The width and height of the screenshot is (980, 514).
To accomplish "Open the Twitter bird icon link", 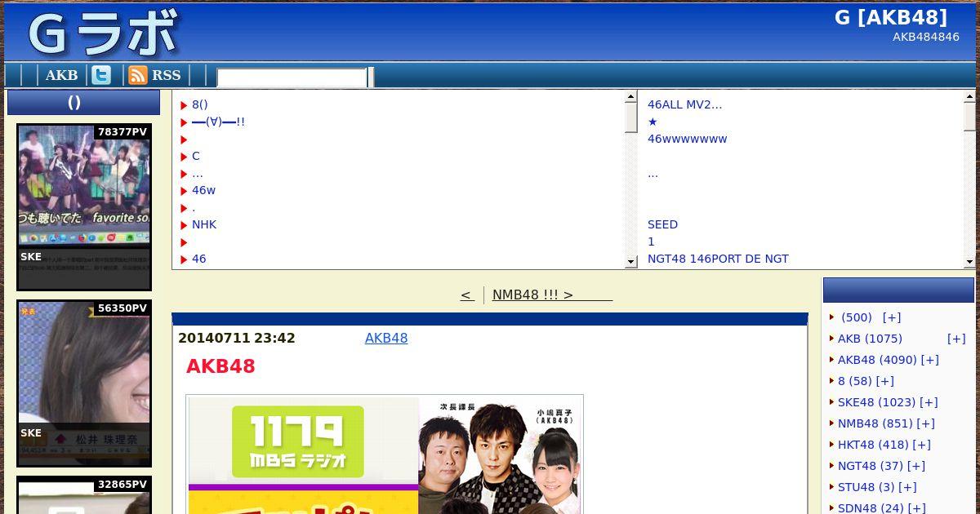I will pyautogui.click(x=101, y=75).
